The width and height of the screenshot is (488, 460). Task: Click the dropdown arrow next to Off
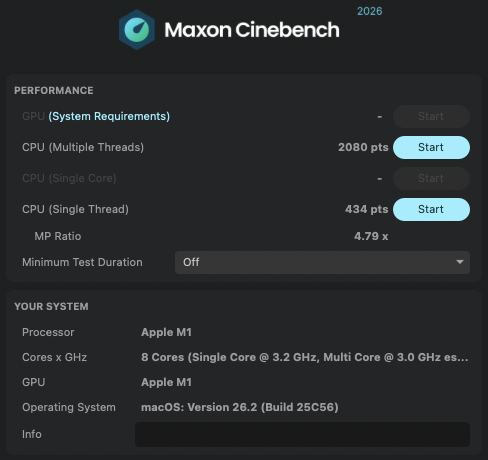point(460,262)
